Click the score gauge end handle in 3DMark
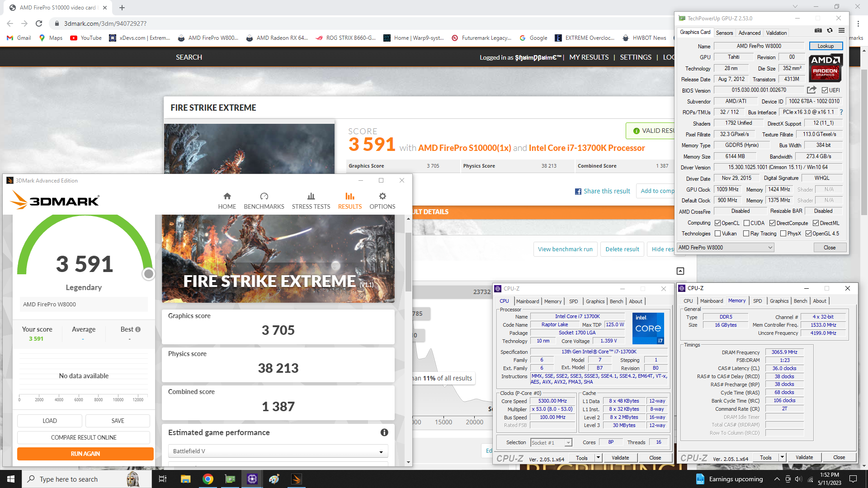 click(148, 274)
